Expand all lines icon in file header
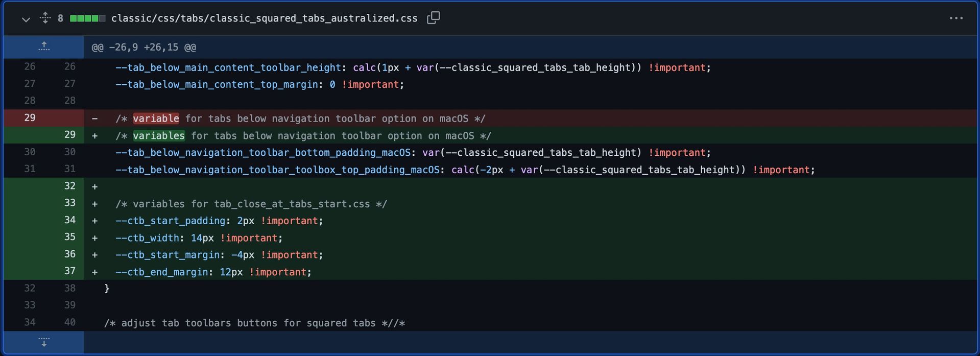The image size is (980, 356). pos(45,18)
